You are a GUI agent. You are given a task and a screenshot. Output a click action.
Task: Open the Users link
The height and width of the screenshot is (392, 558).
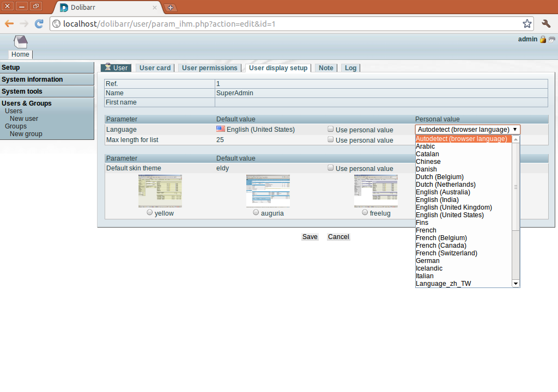coord(14,111)
